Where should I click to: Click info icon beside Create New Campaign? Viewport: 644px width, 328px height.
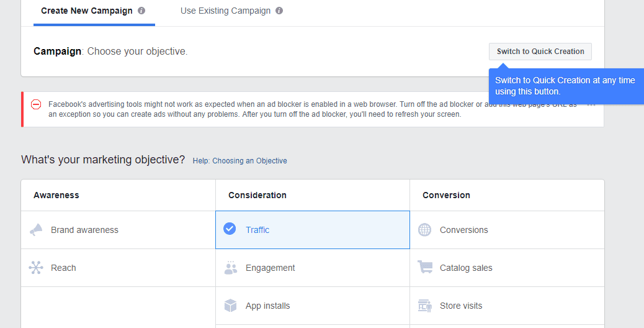[141, 11]
